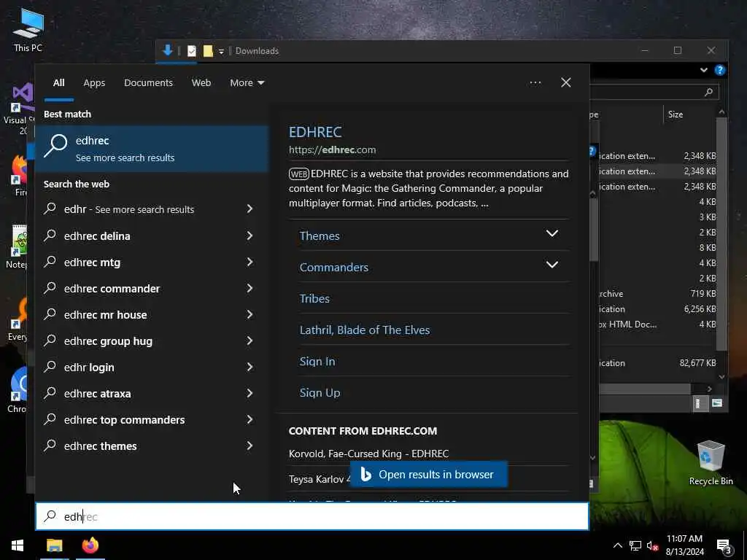
Task: Open the Sign Up link
Action: [x=320, y=393]
